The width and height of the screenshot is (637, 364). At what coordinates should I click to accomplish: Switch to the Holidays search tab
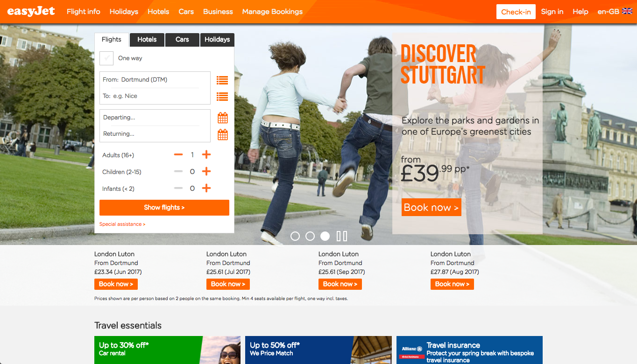pos(217,40)
